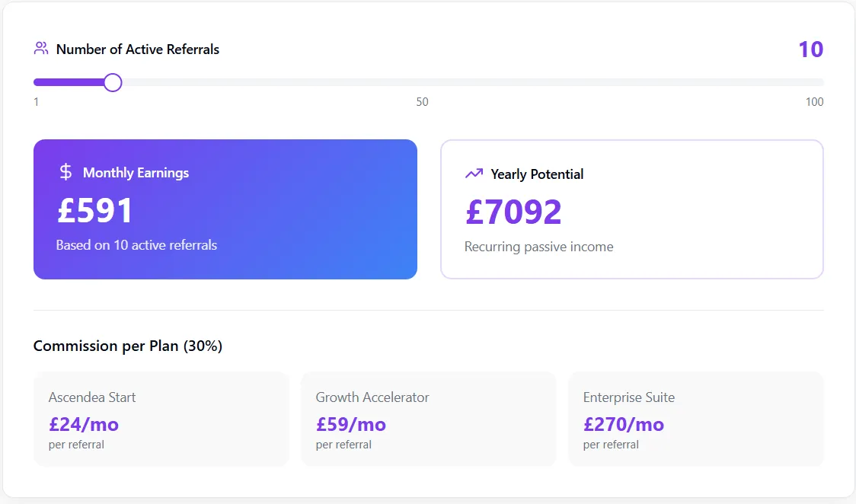Click the £7092 yearly potential amount

[513, 212]
